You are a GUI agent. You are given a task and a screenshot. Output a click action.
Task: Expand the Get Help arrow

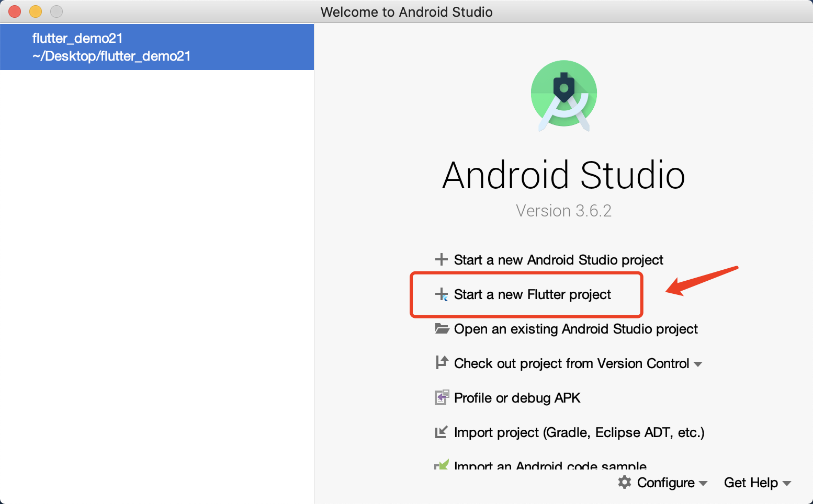pos(787,484)
